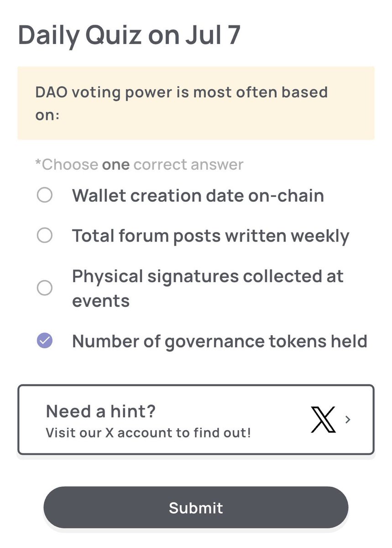Toggle the checked Number of governance tokens radio
The height and width of the screenshot is (548, 392).
click(x=44, y=341)
